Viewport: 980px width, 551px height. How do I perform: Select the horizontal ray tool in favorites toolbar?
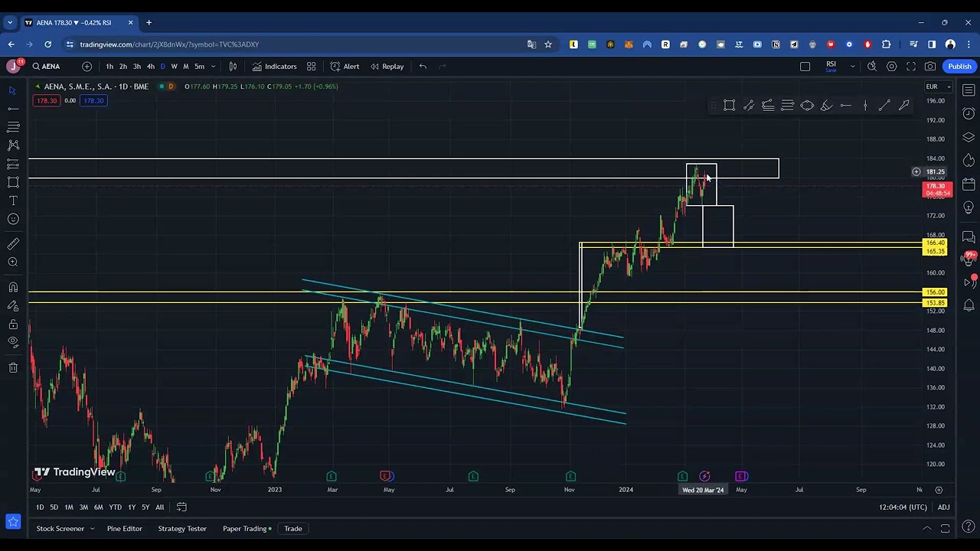click(846, 106)
